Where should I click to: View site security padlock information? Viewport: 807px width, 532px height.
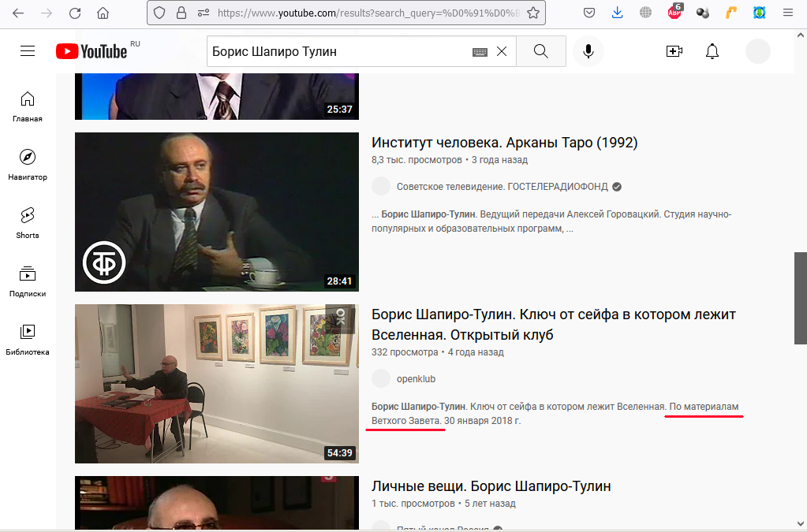tap(181, 13)
